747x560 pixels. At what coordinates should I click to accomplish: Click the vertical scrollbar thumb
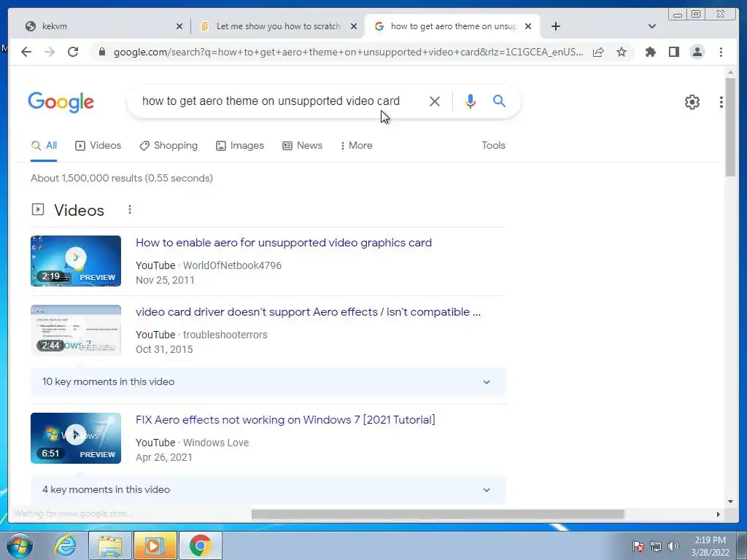[x=730, y=126]
